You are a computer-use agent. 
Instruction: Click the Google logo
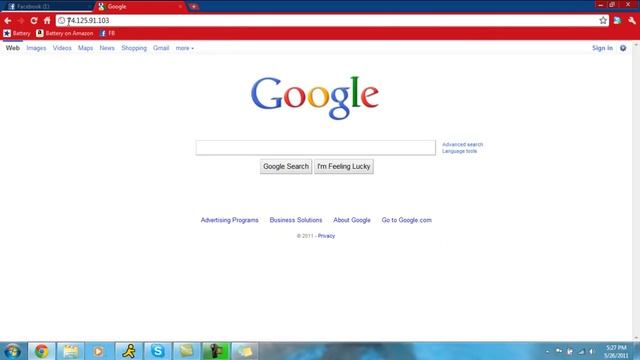tap(315, 97)
